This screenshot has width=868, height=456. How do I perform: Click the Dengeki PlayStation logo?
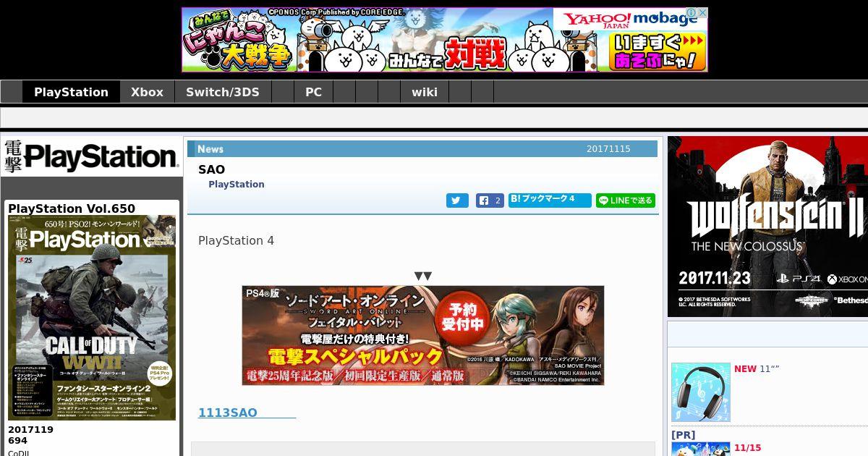(91, 156)
